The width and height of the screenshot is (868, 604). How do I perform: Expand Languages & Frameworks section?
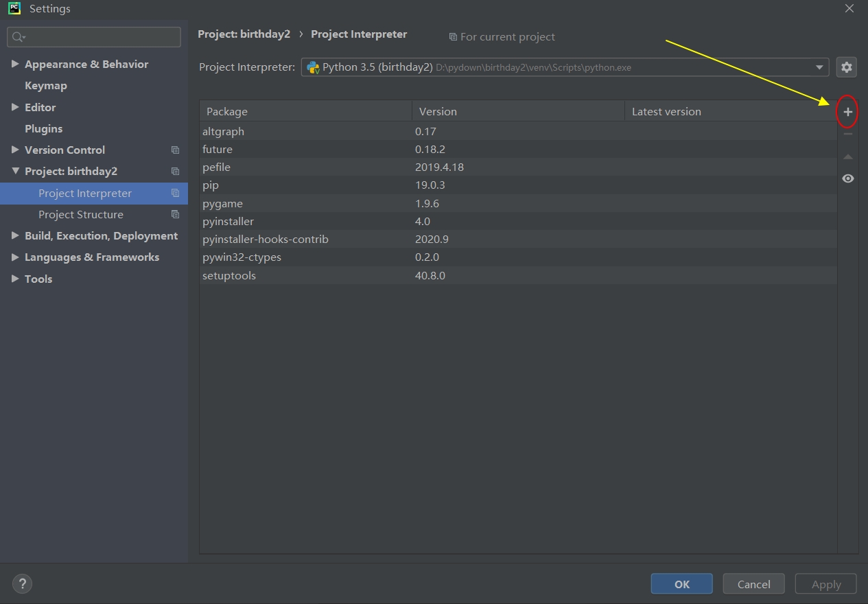coord(15,257)
